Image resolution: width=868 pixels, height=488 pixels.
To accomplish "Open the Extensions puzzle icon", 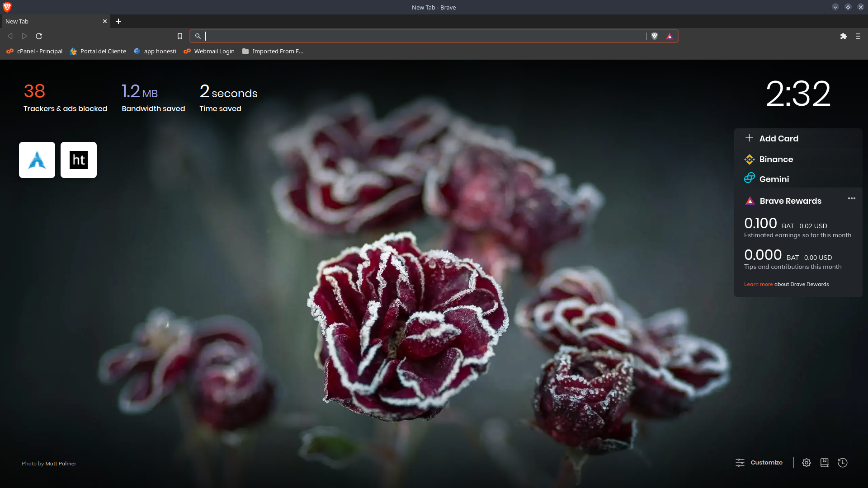I will [x=843, y=36].
